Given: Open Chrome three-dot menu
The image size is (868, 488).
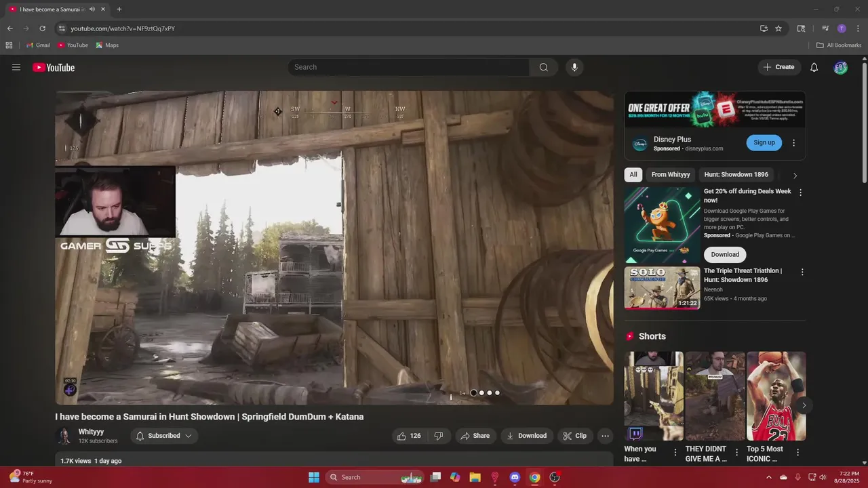Looking at the screenshot, I should (x=858, y=28).
